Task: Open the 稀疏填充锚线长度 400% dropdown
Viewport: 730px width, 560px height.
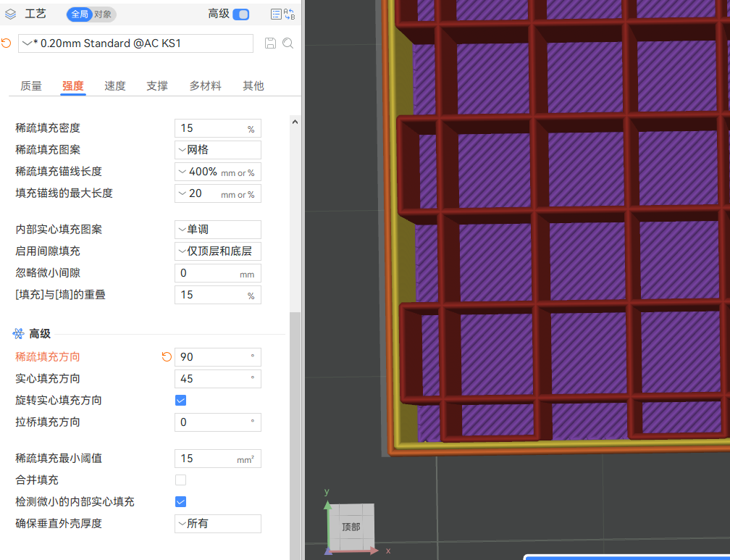Action: click(218, 172)
